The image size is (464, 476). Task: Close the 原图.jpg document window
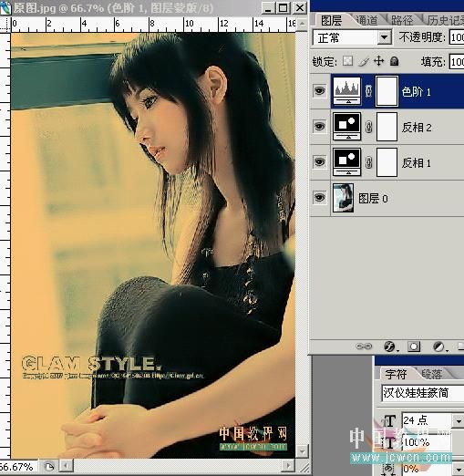[x=300, y=8]
